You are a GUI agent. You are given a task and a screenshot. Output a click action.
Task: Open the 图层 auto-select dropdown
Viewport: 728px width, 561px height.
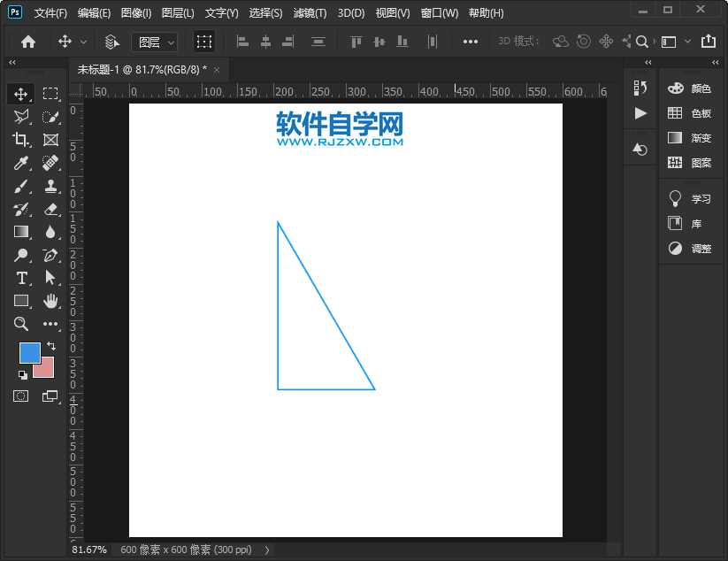click(x=154, y=42)
